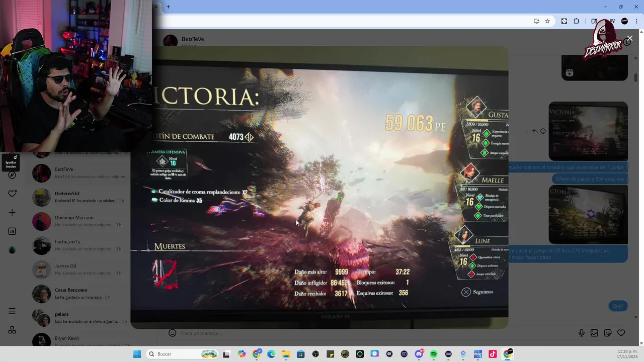Click the taskbar Buscar search box
The height and width of the screenshot is (362, 644).
click(x=183, y=354)
